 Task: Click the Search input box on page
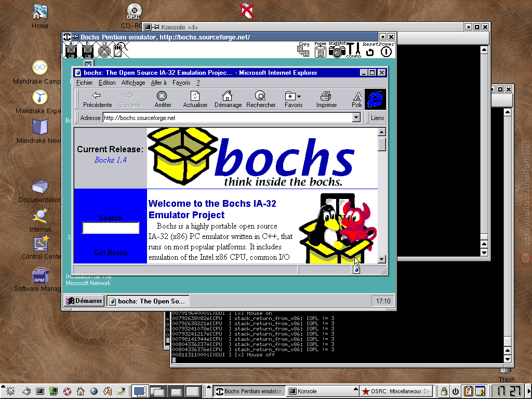[111, 228]
